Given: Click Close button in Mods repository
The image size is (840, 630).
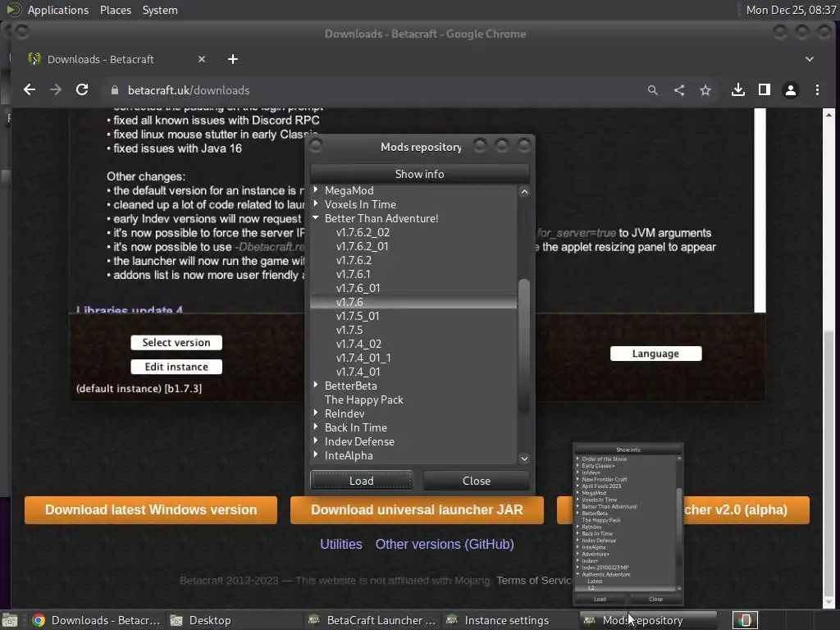Looking at the screenshot, I should (x=477, y=481).
